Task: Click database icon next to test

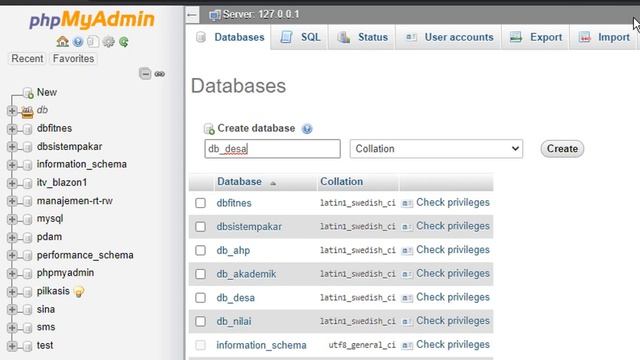Action: click(27, 346)
